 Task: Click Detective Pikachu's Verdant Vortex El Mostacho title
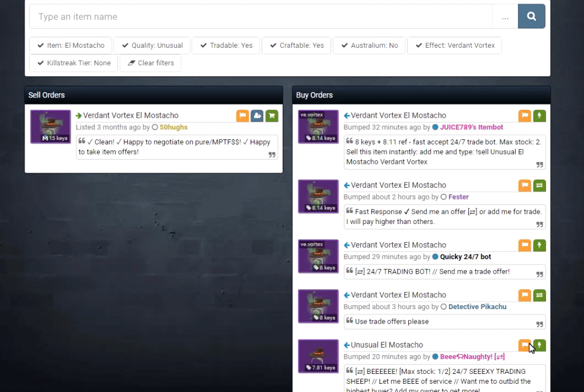[398, 295]
